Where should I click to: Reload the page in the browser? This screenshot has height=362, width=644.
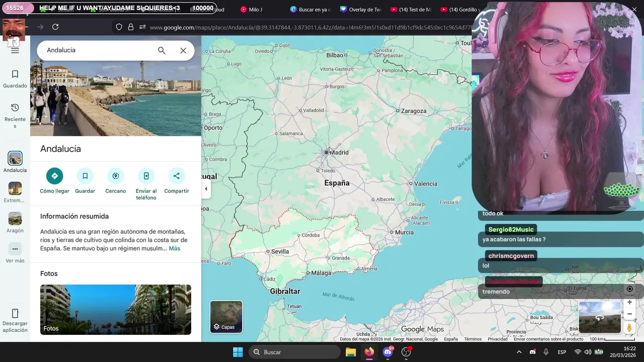pos(55,27)
